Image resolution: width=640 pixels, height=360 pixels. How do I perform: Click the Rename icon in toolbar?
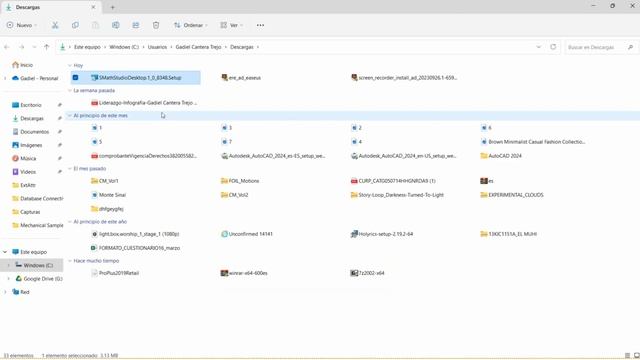tap(116, 25)
